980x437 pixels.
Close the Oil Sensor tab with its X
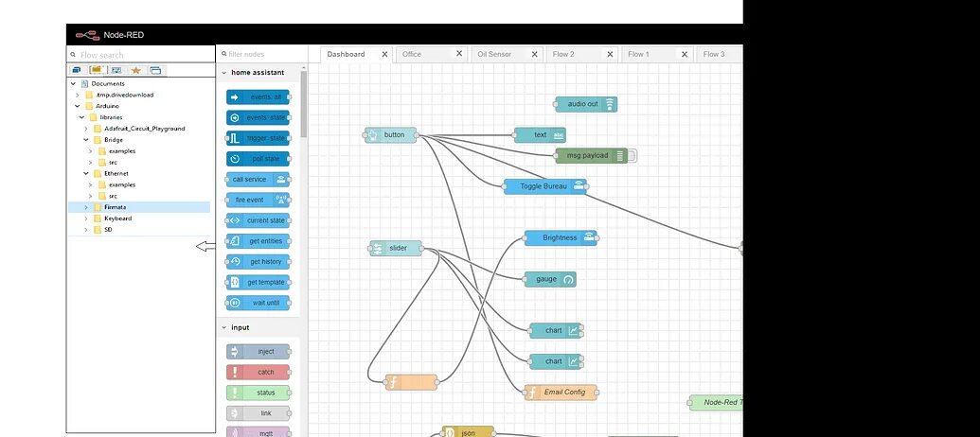click(x=535, y=54)
